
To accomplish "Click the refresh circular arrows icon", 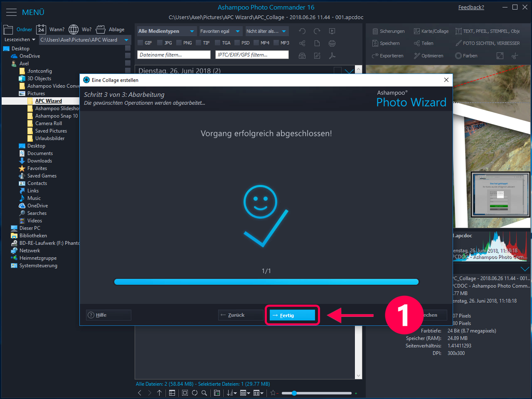I will coord(195,393).
